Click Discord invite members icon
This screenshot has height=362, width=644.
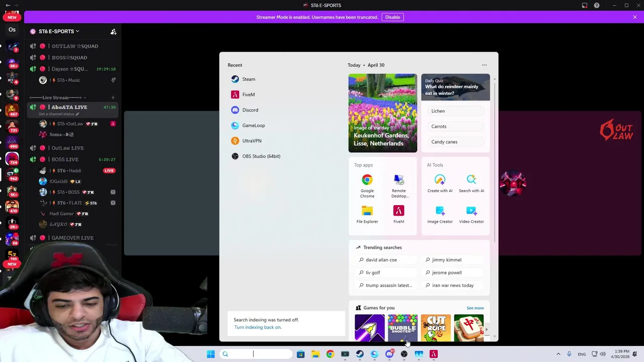pos(113,31)
